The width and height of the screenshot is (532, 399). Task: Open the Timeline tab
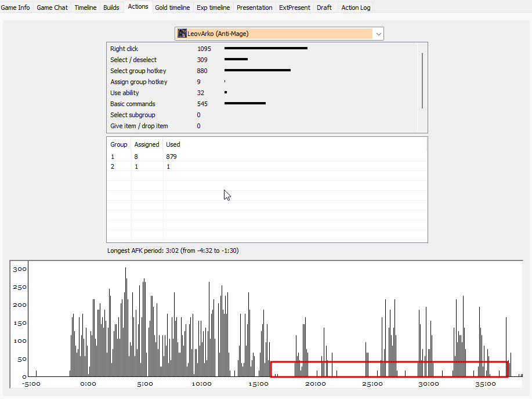tap(85, 8)
